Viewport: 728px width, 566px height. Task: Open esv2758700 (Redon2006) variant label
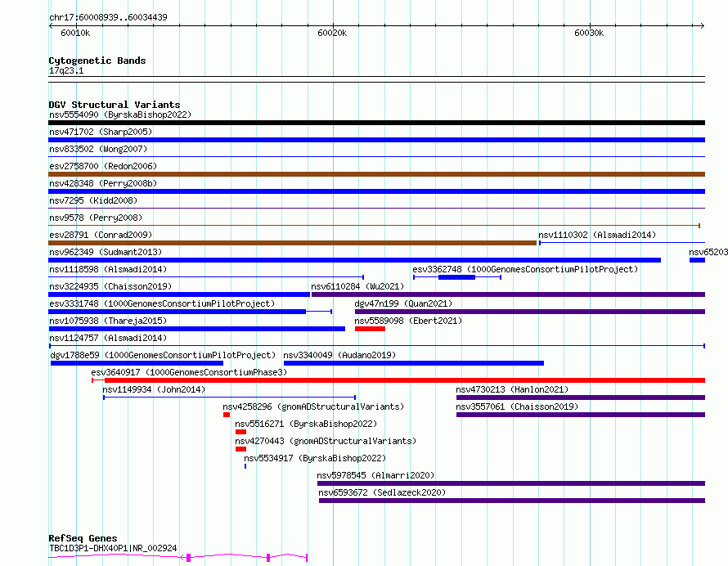coord(103,166)
